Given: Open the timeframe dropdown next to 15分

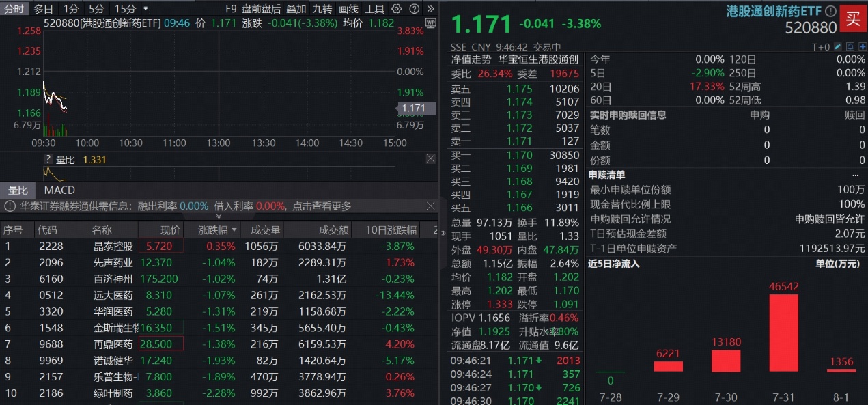Looking at the screenshot, I should click(144, 7).
